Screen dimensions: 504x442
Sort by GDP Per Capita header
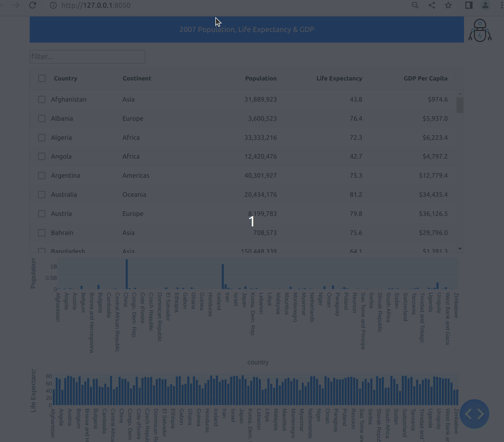click(425, 78)
